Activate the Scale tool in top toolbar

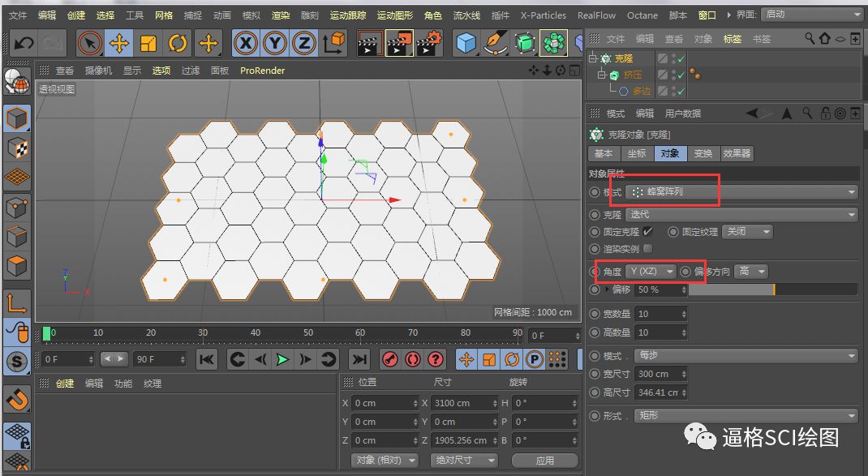pyautogui.click(x=148, y=43)
